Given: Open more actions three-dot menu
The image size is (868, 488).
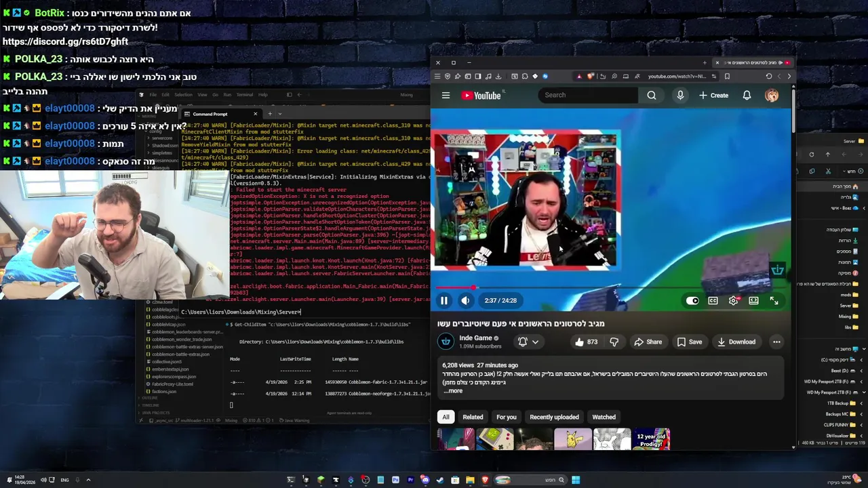Looking at the screenshot, I should pyautogui.click(x=776, y=342).
